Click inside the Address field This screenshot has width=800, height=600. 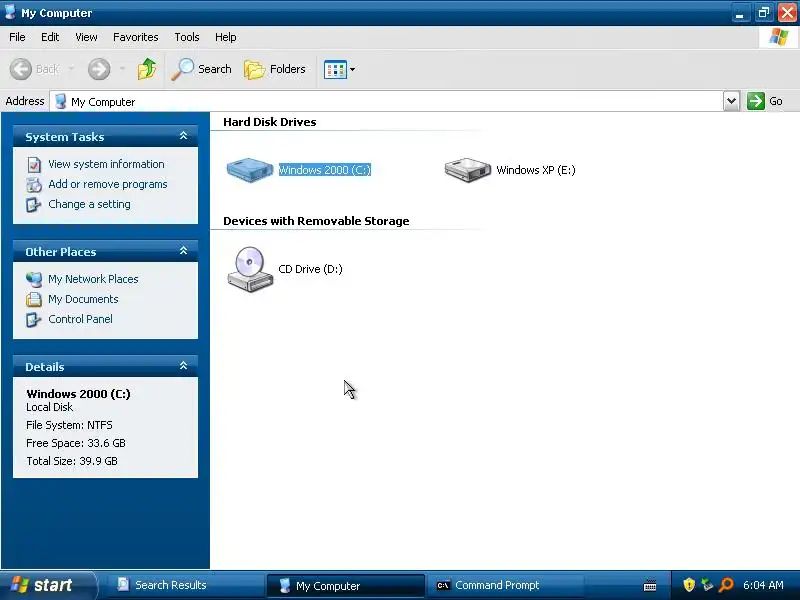pos(386,101)
